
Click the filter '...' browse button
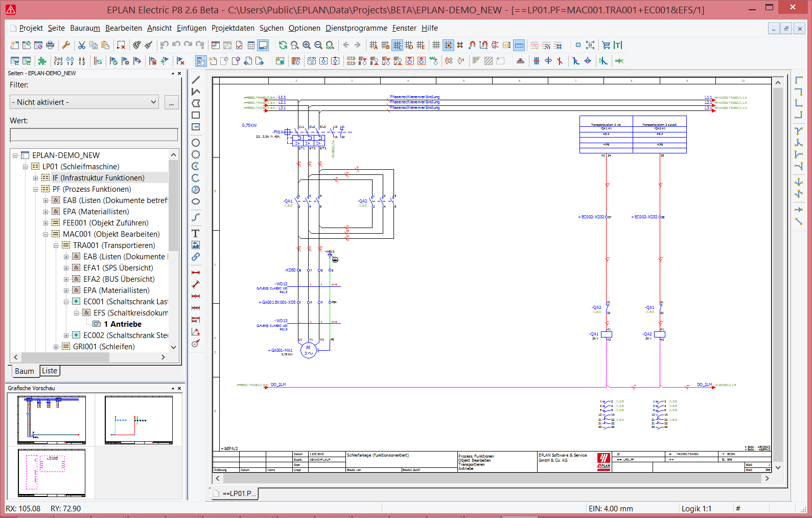tap(171, 102)
